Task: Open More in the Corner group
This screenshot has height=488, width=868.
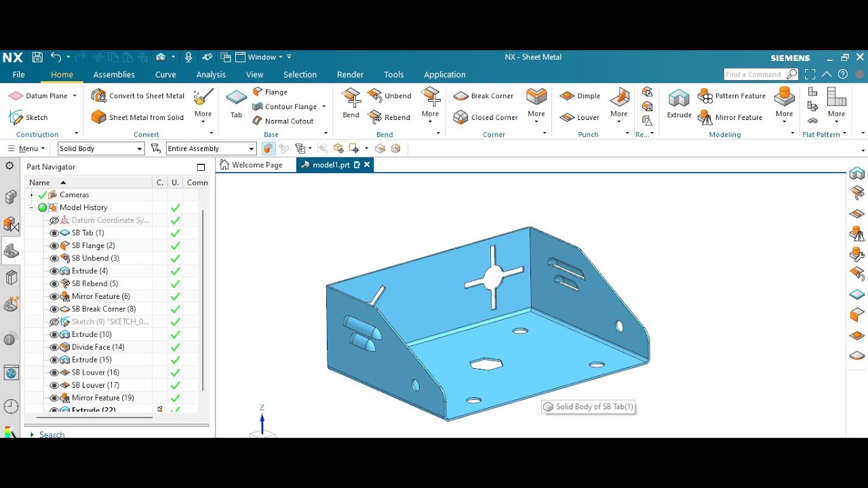Action: click(x=536, y=104)
